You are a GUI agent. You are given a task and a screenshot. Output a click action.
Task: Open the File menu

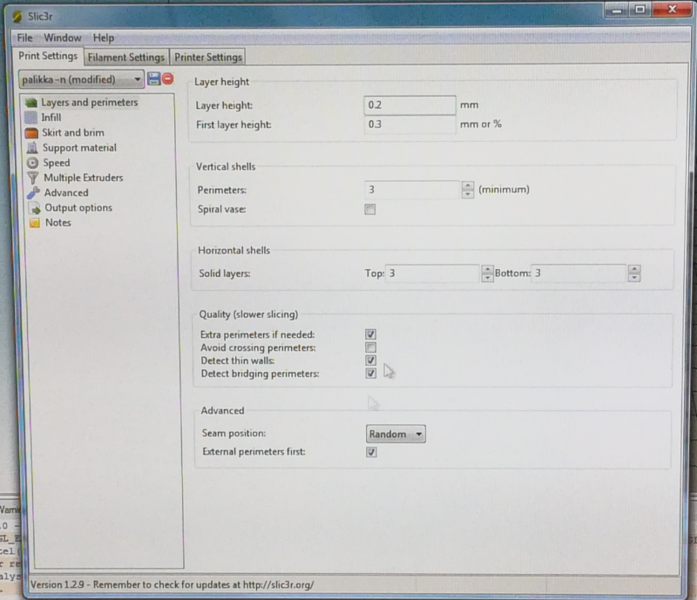[x=25, y=38]
